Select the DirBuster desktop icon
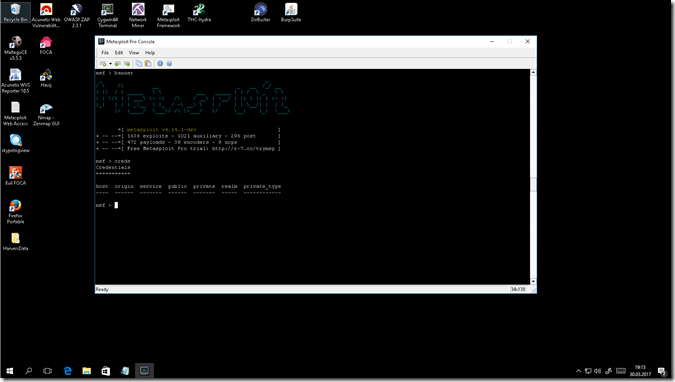Screen dimensions: 675x382 tap(260, 13)
